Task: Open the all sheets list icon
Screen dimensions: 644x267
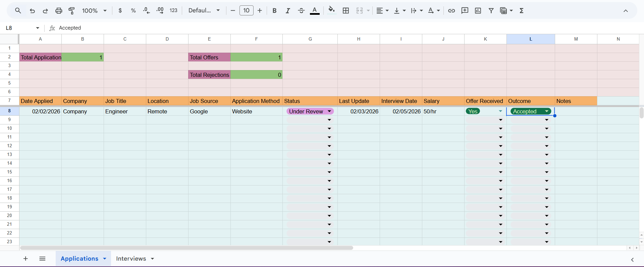Action: click(42, 259)
